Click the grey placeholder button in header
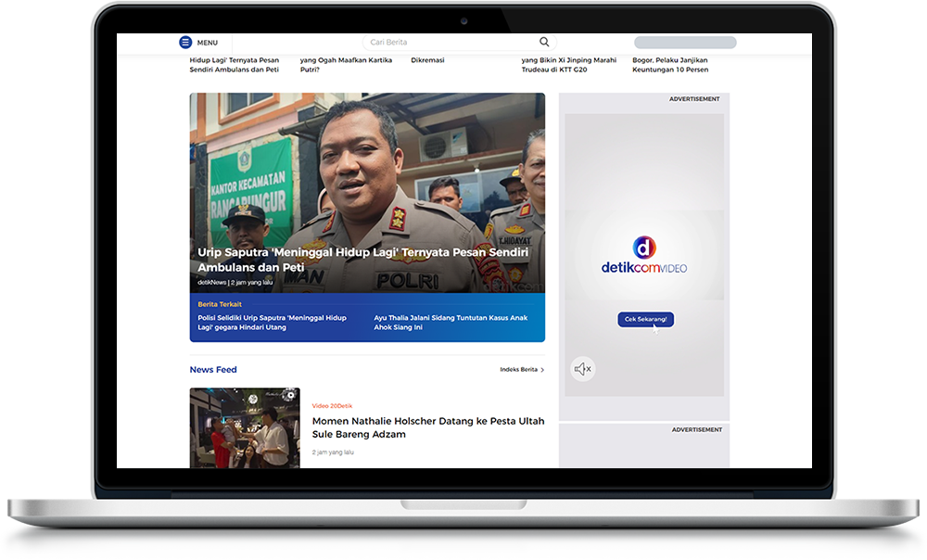Viewport: 927px width, 560px height. point(684,43)
